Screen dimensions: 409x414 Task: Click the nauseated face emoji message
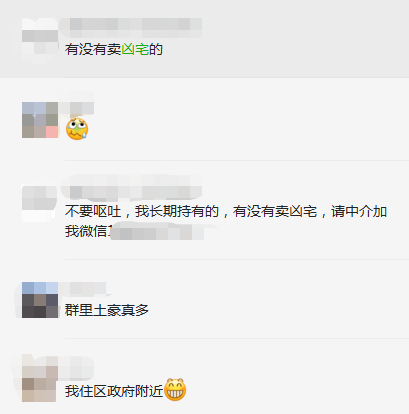(x=77, y=129)
